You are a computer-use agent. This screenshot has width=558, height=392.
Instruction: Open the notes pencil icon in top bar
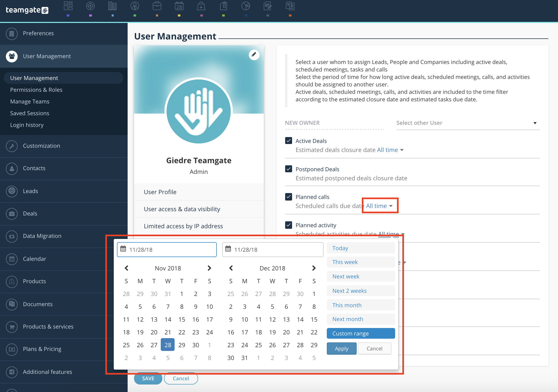[268, 6]
